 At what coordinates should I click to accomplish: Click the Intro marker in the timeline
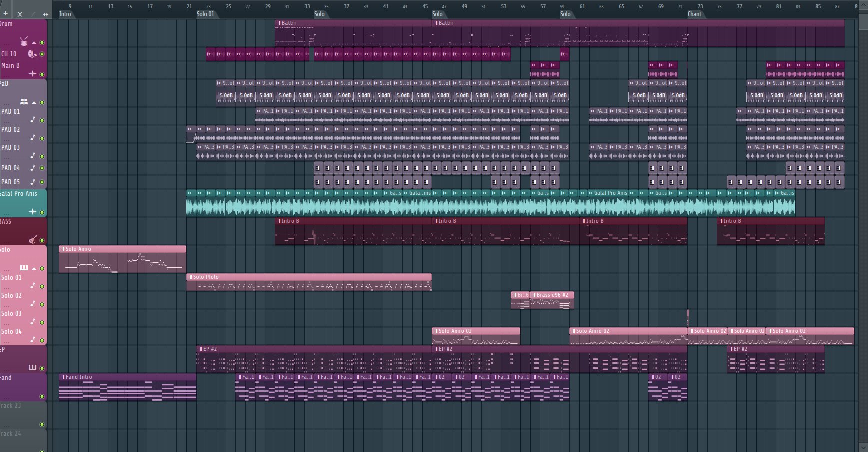65,14
